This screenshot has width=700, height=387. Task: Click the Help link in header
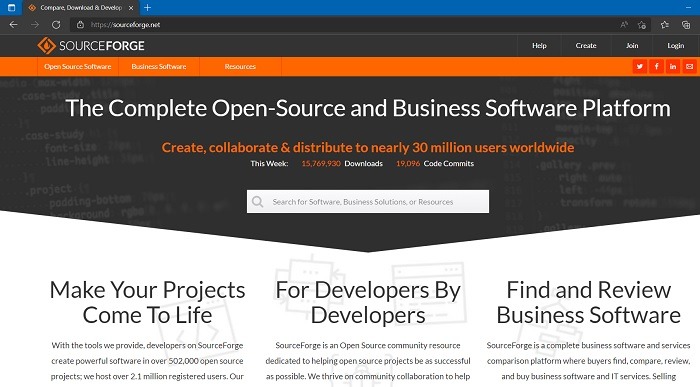point(539,46)
